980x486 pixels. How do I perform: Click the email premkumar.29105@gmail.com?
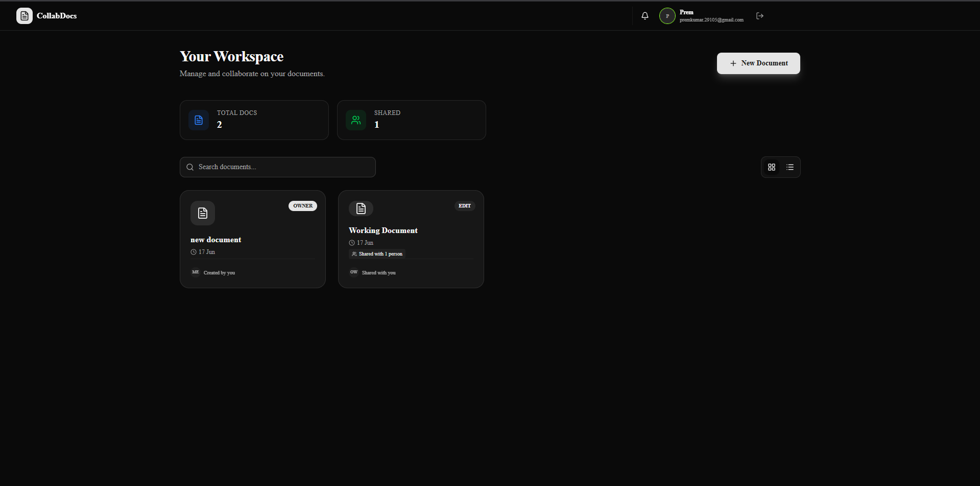[x=711, y=20]
